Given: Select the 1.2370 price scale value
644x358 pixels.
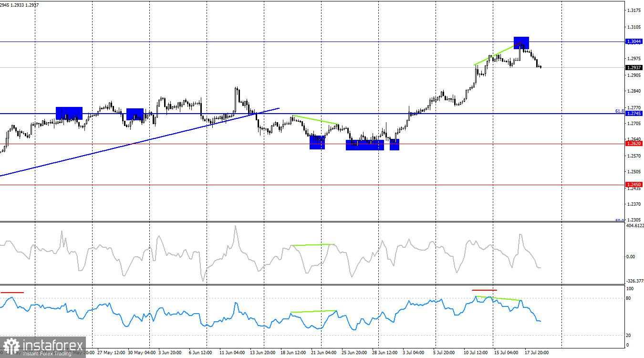Looking at the screenshot, I should click(x=634, y=204).
